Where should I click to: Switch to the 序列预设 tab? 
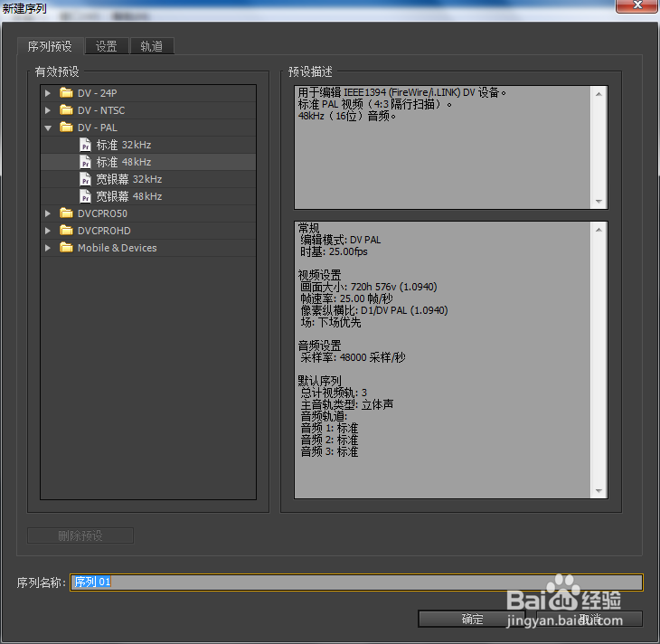pyautogui.click(x=50, y=46)
